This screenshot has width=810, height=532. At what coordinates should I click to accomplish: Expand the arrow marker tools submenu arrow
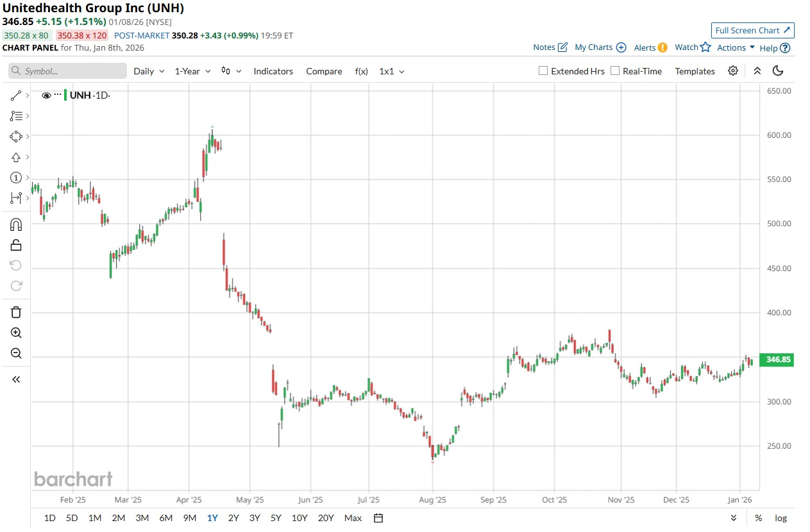point(28,157)
